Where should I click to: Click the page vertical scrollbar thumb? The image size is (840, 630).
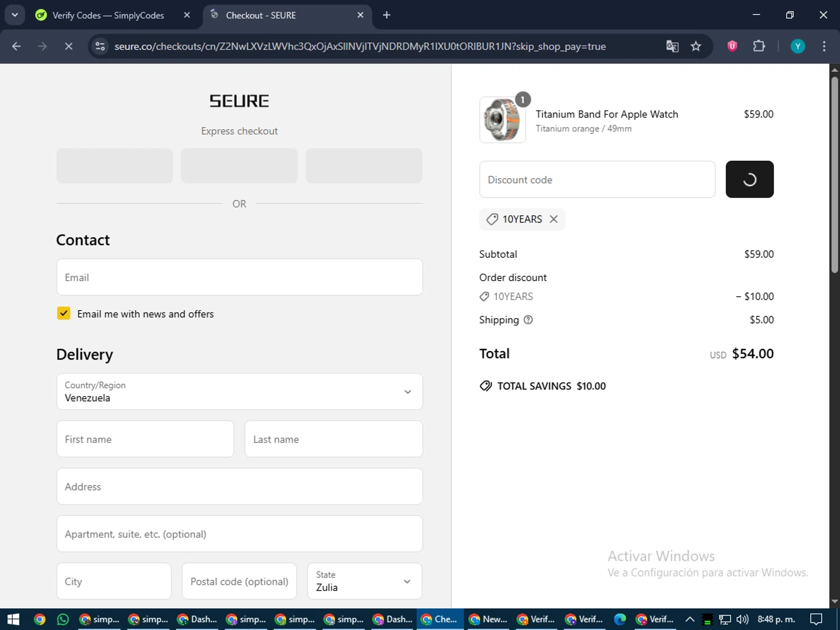pyautogui.click(x=834, y=175)
